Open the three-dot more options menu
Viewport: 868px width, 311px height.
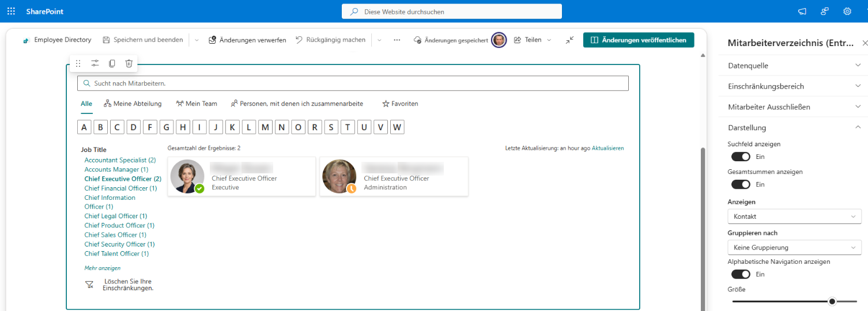tap(397, 40)
